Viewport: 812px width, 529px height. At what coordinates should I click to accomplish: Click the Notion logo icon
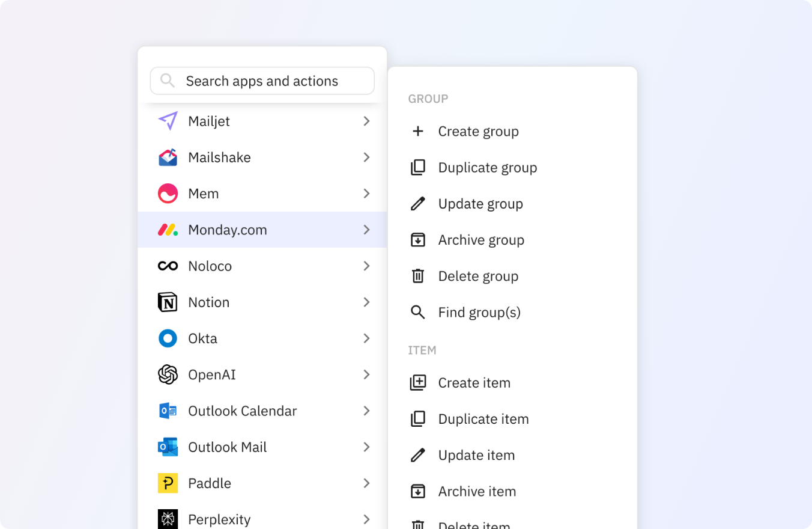[168, 302]
